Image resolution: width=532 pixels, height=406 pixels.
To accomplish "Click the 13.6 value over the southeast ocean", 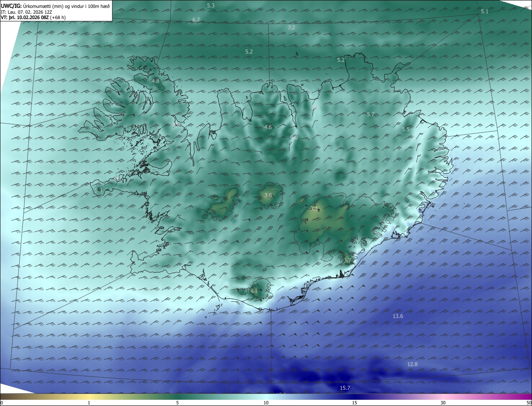I will [x=398, y=316].
